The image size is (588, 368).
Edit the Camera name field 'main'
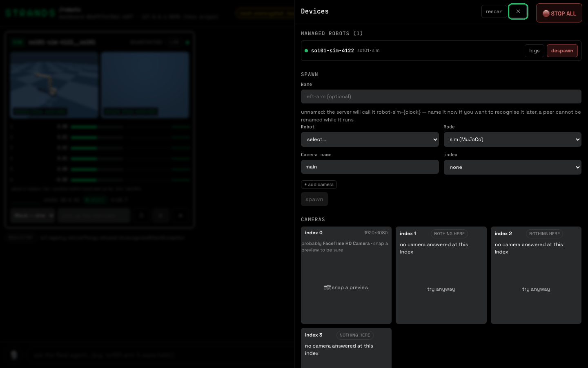click(x=370, y=167)
